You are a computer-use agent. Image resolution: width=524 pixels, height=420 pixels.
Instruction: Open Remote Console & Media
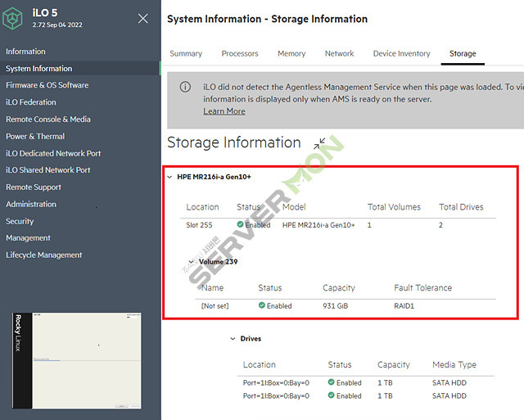pos(48,120)
